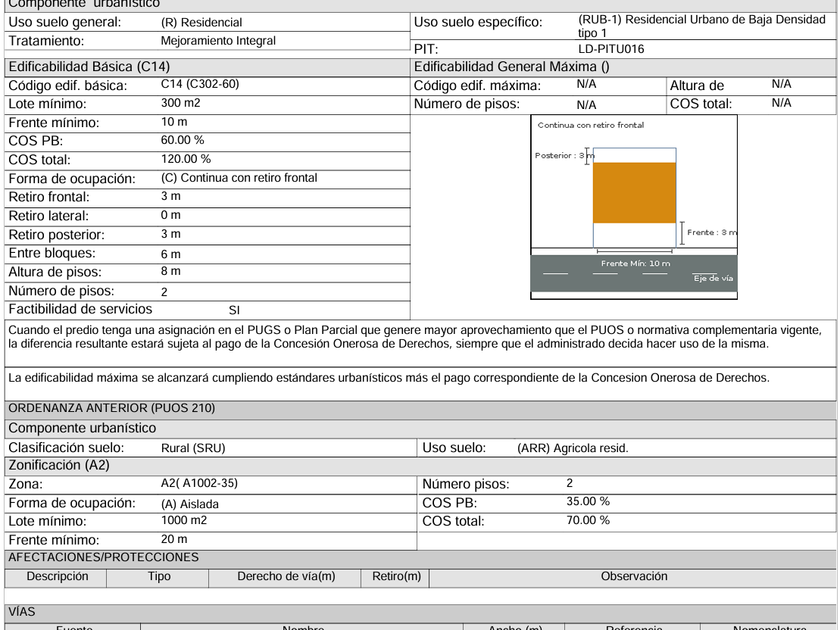Select the 'ORDENANZA ANTERIOR (PUOS 210)' heading

[x=111, y=408]
